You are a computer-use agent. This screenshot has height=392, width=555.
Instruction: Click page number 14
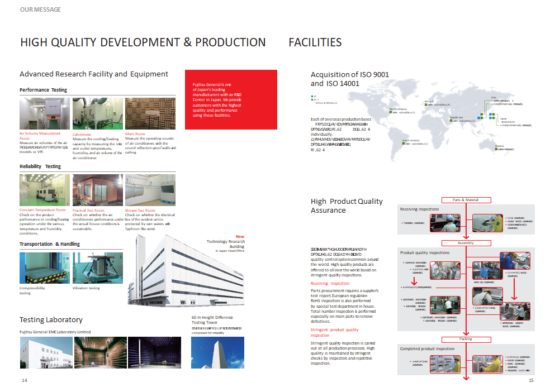point(25,380)
